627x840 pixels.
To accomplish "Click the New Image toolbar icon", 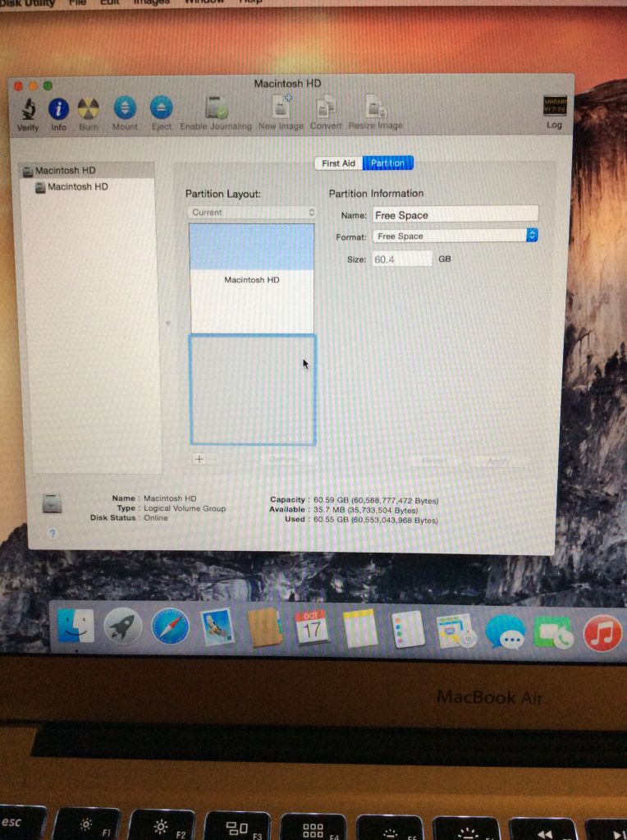I will (x=281, y=106).
